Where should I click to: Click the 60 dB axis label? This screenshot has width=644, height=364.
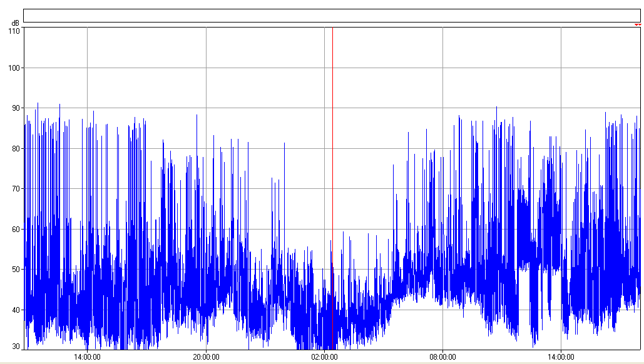tap(16, 229)
